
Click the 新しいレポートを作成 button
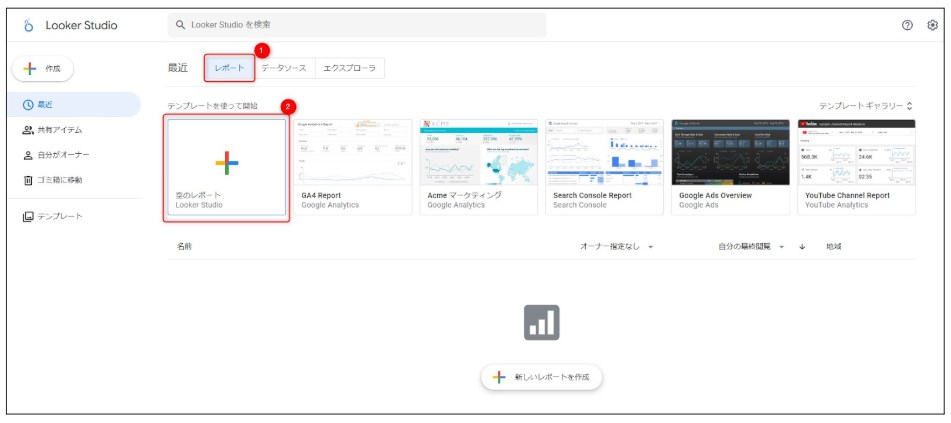point(542,377)
